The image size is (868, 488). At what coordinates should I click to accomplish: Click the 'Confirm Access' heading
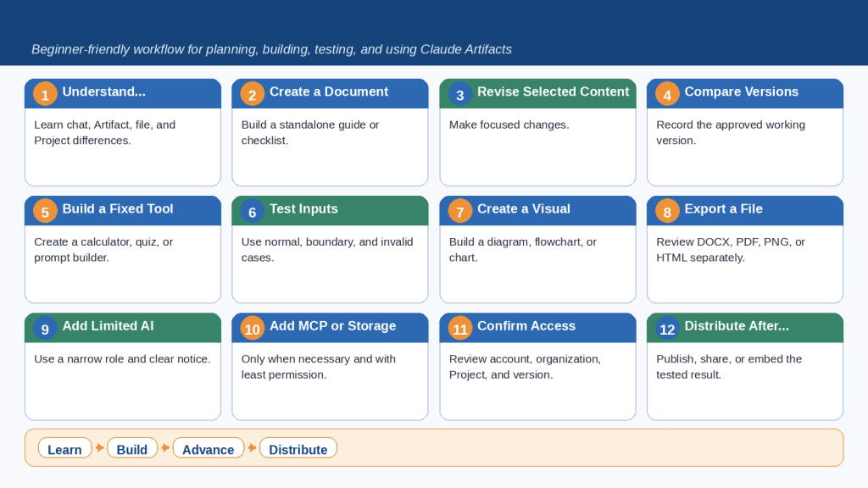[x=526, y=326]
